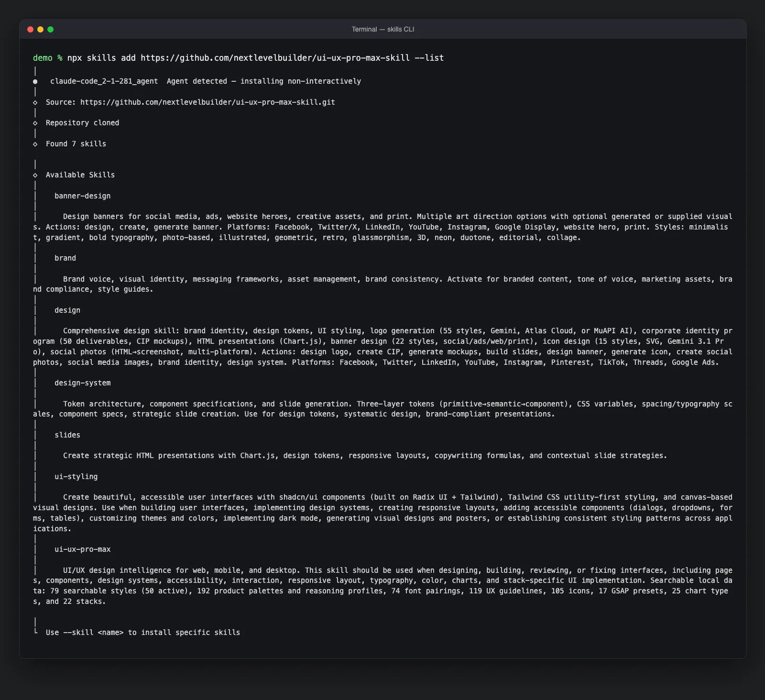Click the banner description starting 'Design banners for social media'
This screenshot has width=765, height=700.
(382, 227)
